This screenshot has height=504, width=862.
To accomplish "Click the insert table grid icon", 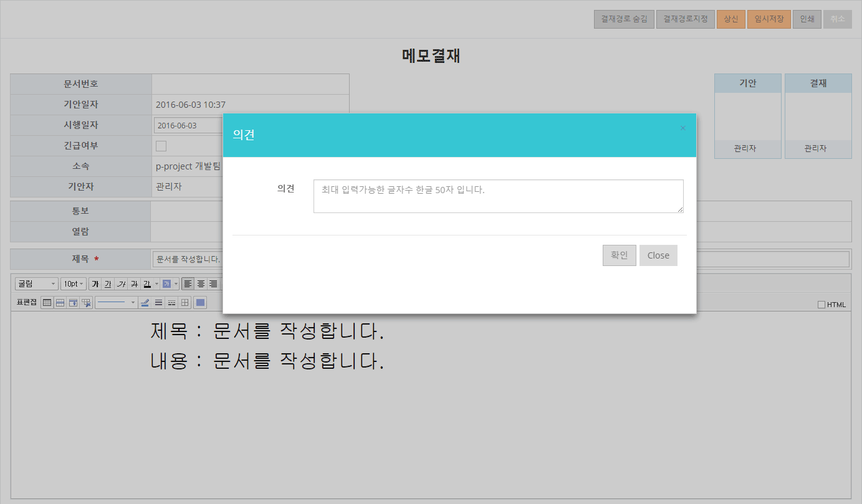I will (47, 303).
